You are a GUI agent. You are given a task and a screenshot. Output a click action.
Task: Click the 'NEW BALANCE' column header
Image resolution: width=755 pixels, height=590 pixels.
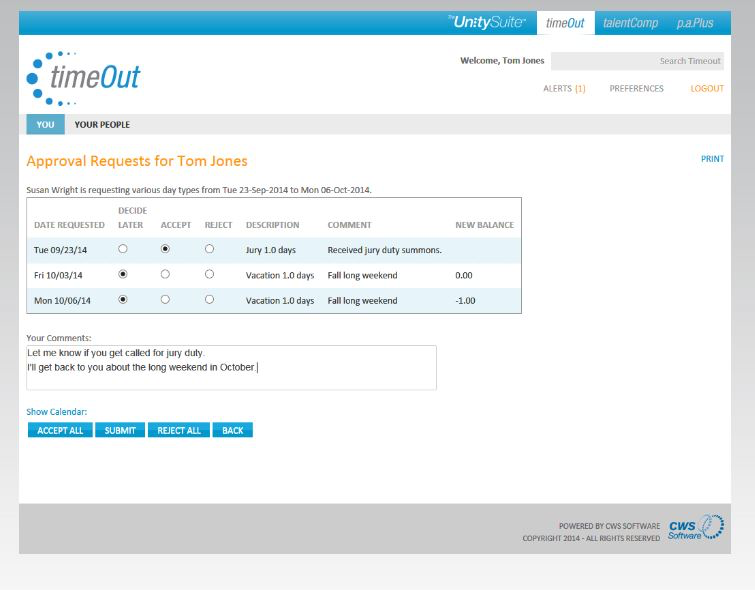pos(484,225)
